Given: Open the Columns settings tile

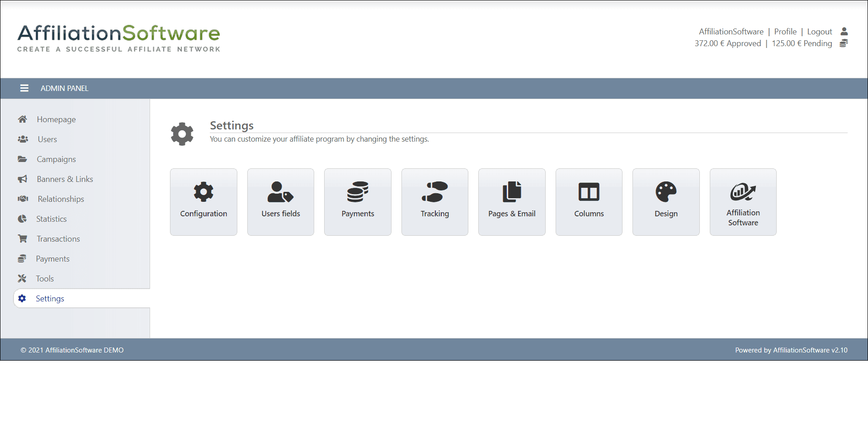Looking at the screenshot, I should coord(589,202).
